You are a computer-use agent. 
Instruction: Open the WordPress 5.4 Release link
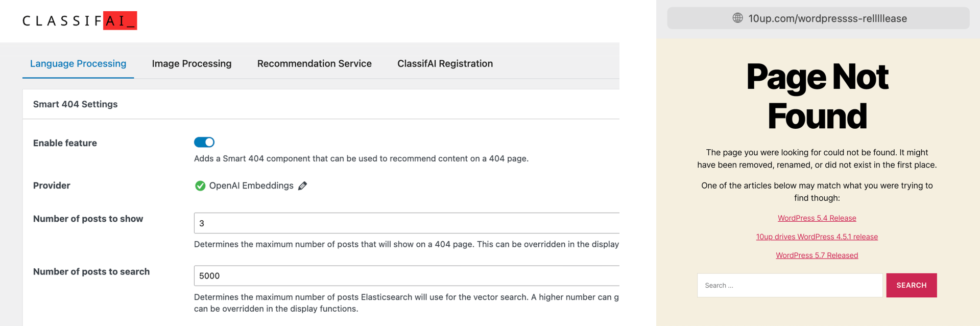(x=817, y=218)
